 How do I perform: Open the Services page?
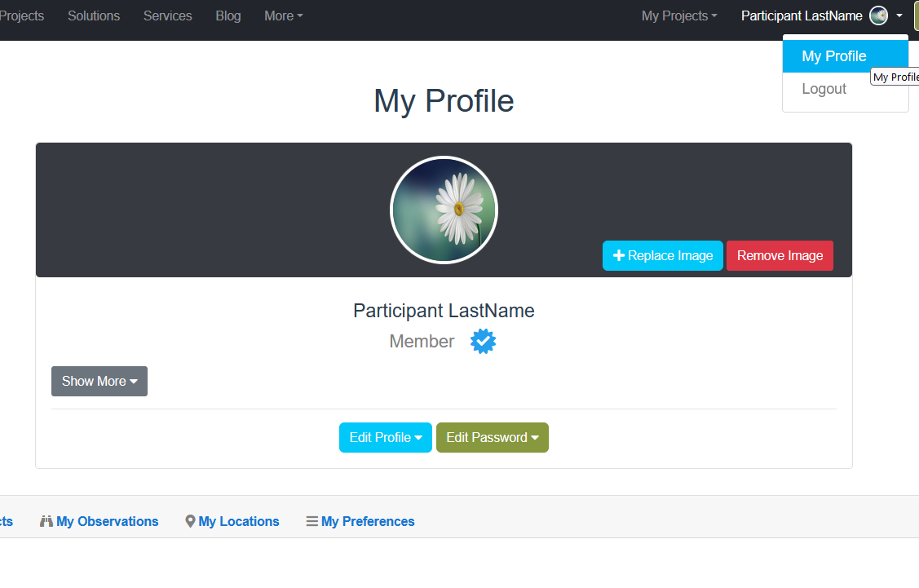(x=168, y=15)
